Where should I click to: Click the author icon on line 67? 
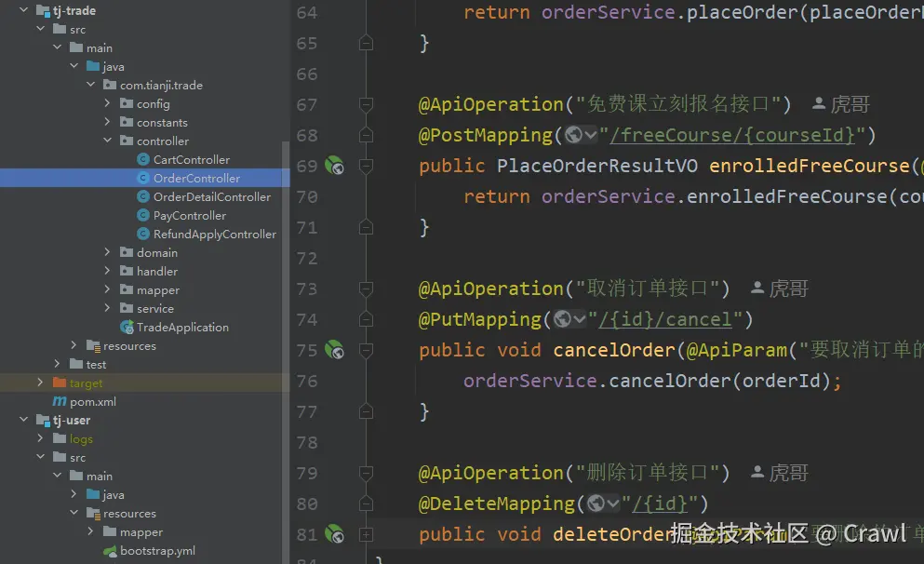[819, 103]
